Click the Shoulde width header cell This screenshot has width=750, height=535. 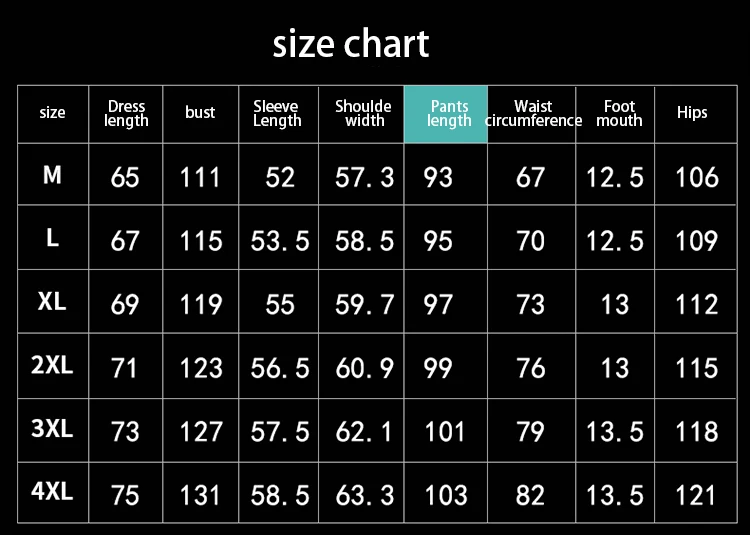364,114
